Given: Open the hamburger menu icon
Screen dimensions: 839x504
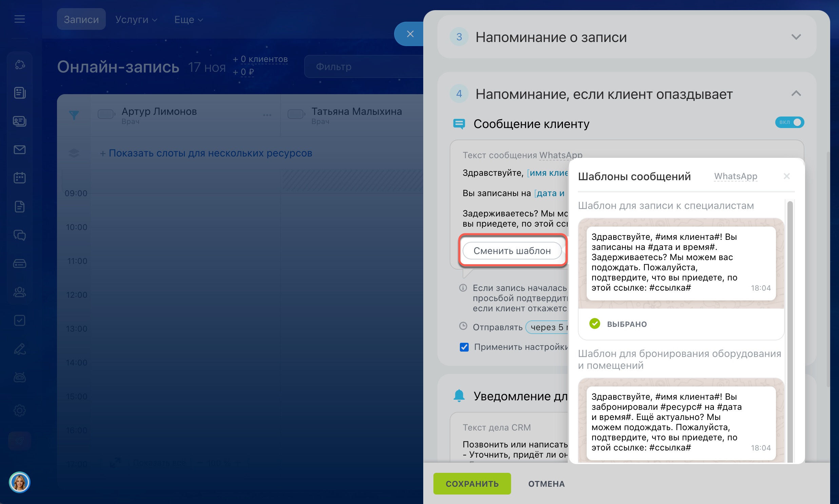Looking at the screenshot, I should click(19, 19).
